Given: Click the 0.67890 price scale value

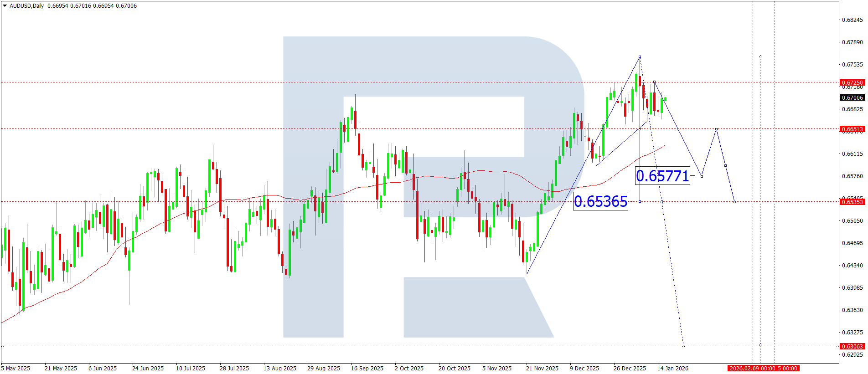Looking at the screenshot, I should pyautogui.click(x=852, y=42).
